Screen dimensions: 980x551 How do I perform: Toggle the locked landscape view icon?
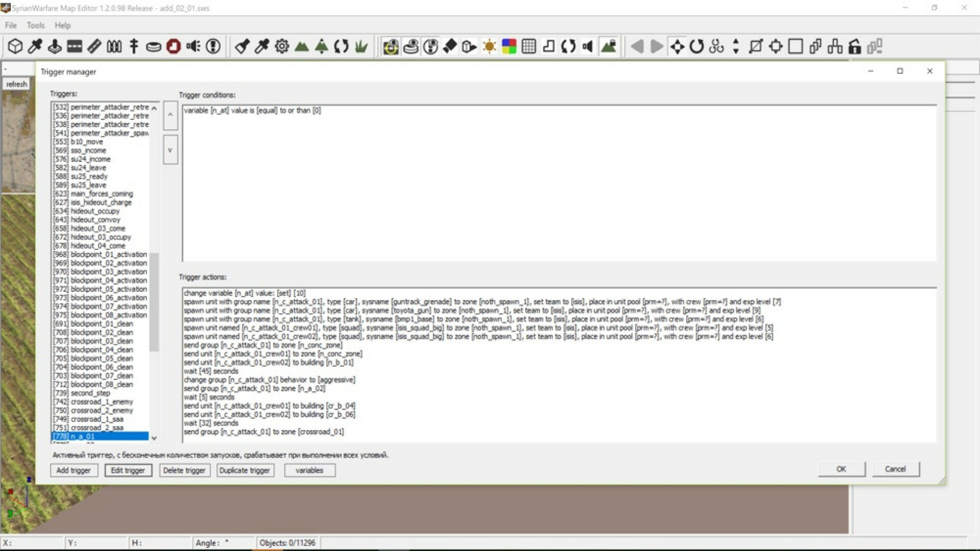coord(608,46)
